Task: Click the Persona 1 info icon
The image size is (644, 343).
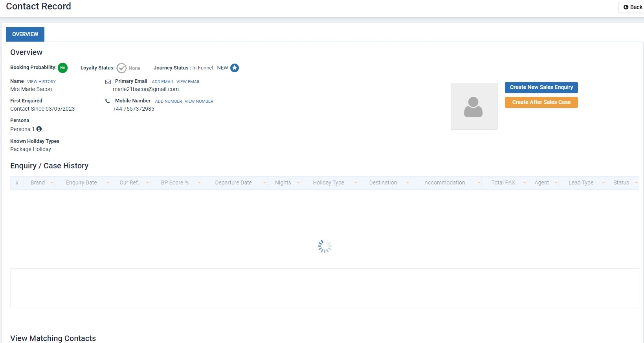Action: coord(39,129)
